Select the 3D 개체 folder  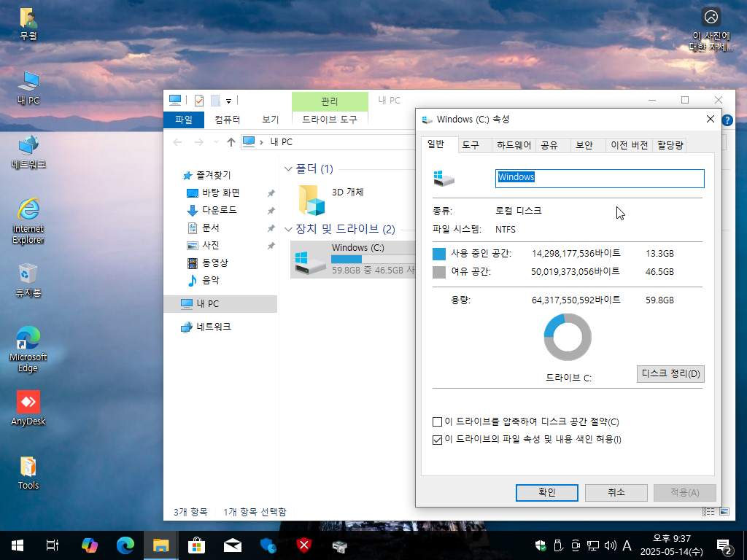tap(332, 200)
